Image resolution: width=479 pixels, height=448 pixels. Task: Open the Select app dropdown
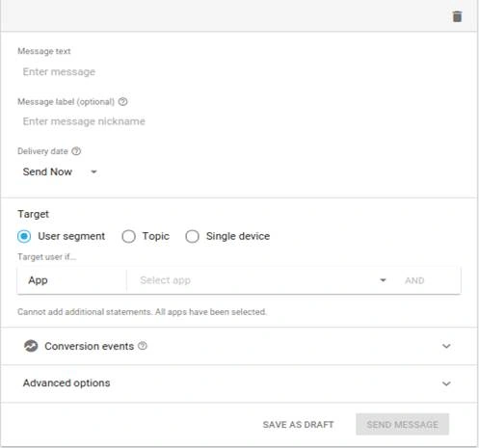[263, 280]
